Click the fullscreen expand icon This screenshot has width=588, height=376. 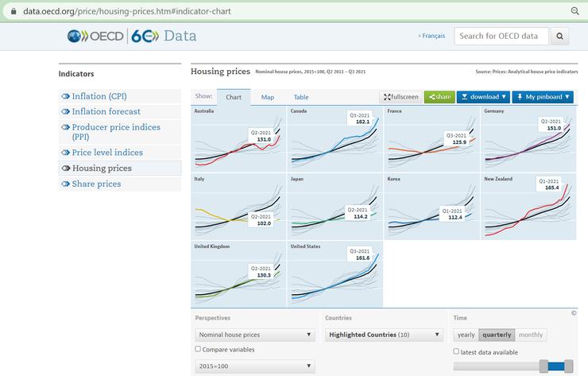pyautogui.click(x=388, y=97)
